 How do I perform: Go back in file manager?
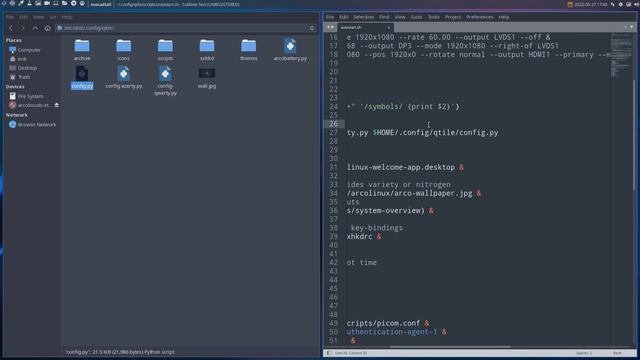11,28
